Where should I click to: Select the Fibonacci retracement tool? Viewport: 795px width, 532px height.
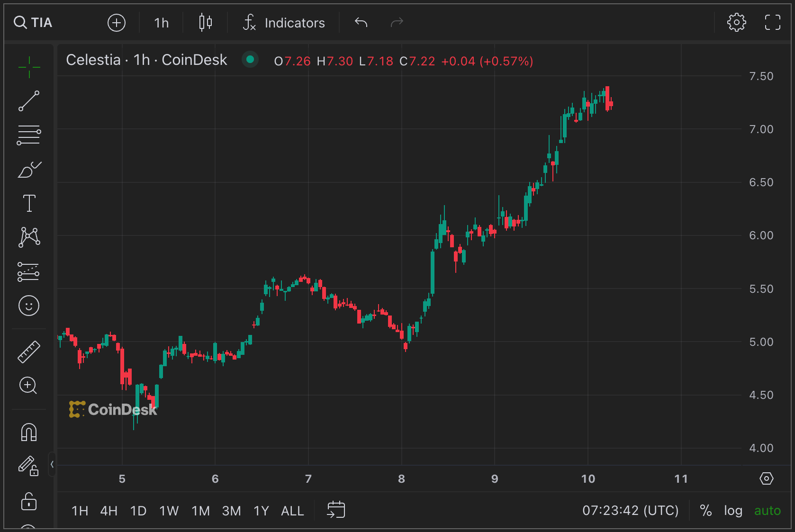(x=29, y=135)
